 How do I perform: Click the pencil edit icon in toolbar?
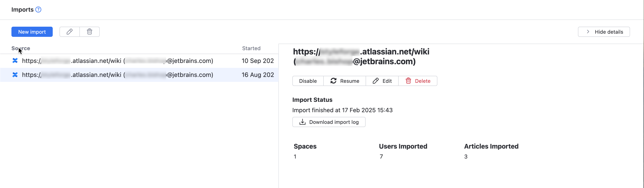69,32
